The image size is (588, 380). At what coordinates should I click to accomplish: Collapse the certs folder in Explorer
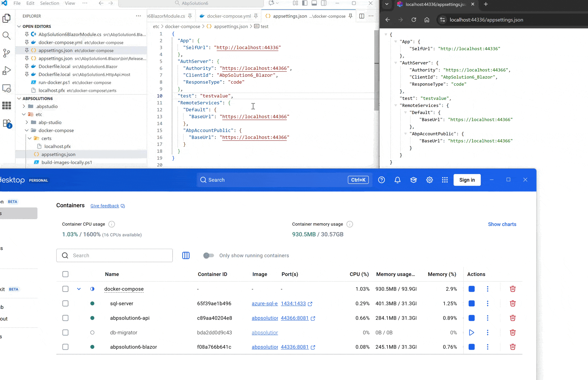pos(30,138)
